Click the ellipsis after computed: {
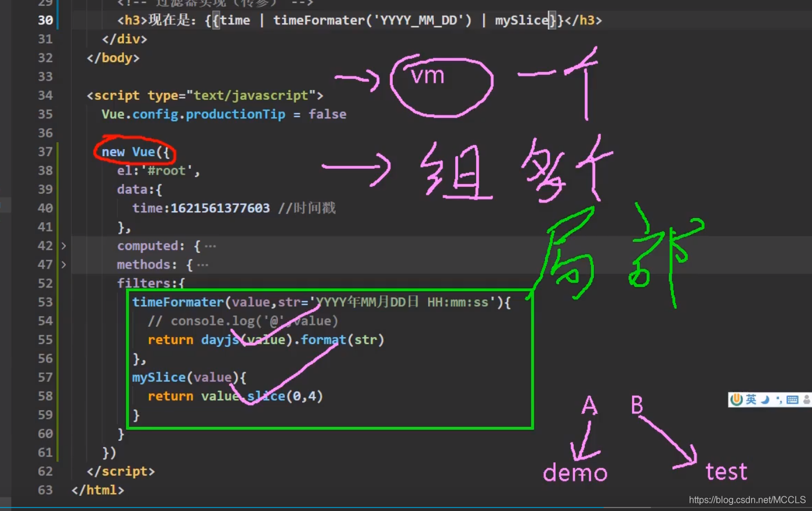Image resolution: width=812 pixels, height=511 pixels. tap(211, 247)
